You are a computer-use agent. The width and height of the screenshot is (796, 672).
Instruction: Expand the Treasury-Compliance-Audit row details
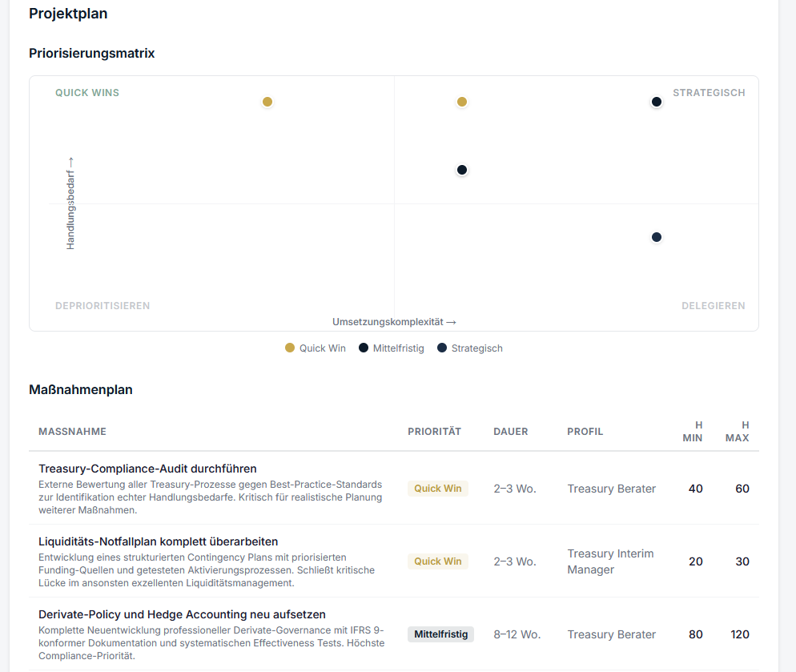click(147, 469)
